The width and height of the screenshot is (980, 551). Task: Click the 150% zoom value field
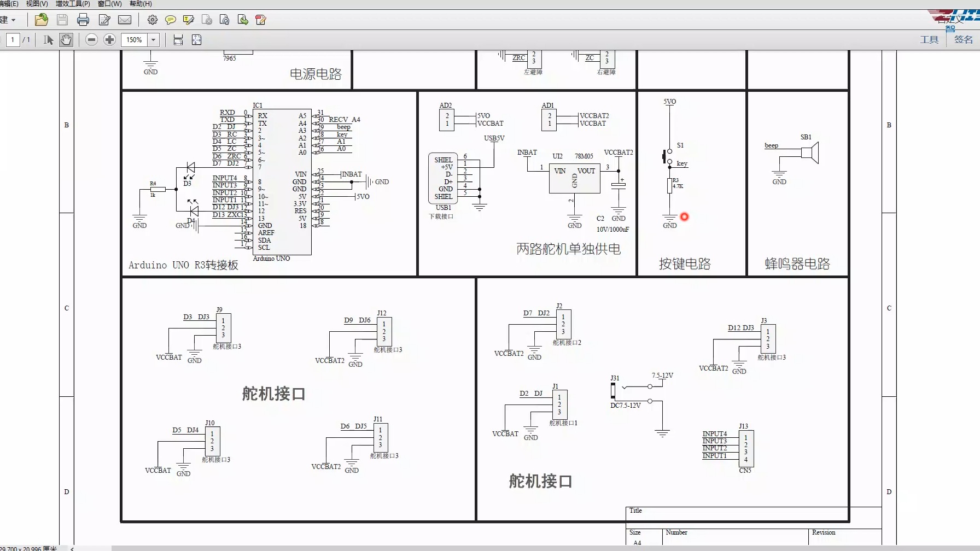[135, 40]
